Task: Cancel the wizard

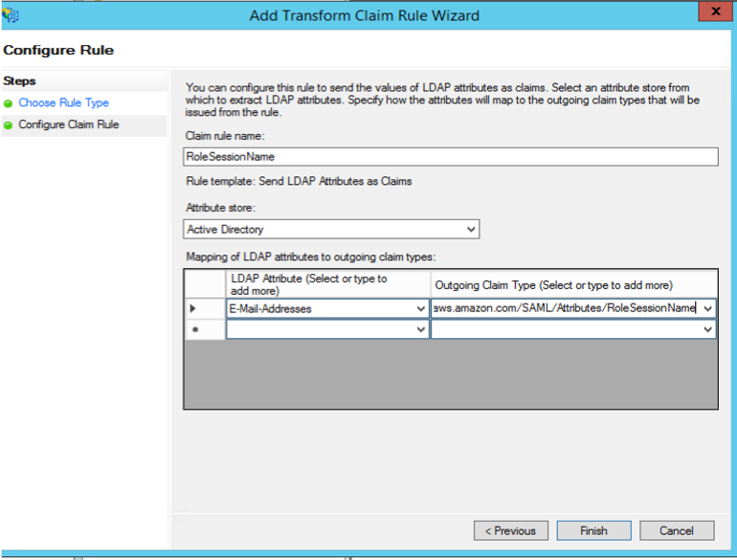Action: 677,531
